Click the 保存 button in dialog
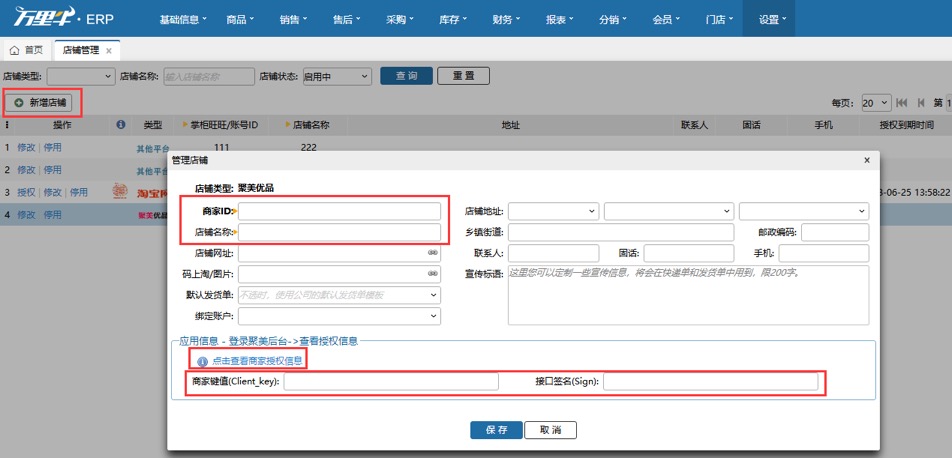 [496, 430]
